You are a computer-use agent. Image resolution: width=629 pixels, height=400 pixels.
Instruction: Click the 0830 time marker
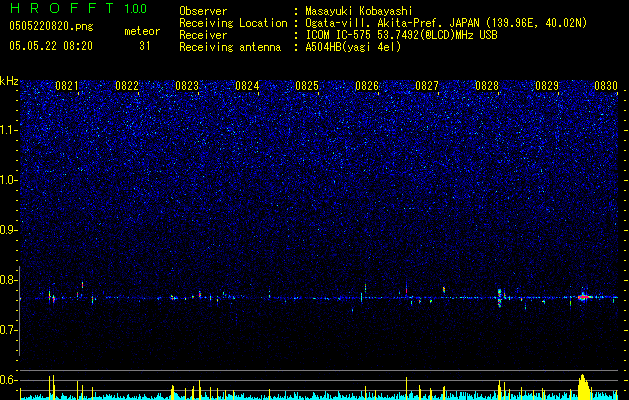pos(606,86)
